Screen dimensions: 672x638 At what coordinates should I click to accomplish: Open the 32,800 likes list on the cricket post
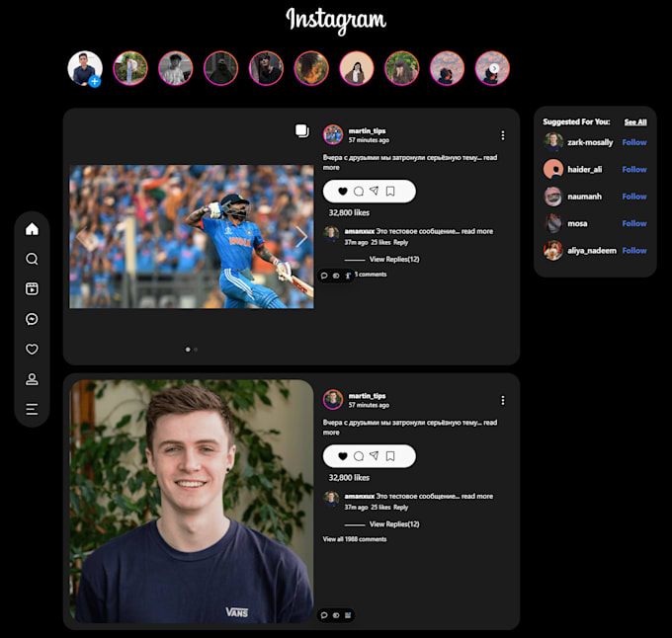pos(349,212)
